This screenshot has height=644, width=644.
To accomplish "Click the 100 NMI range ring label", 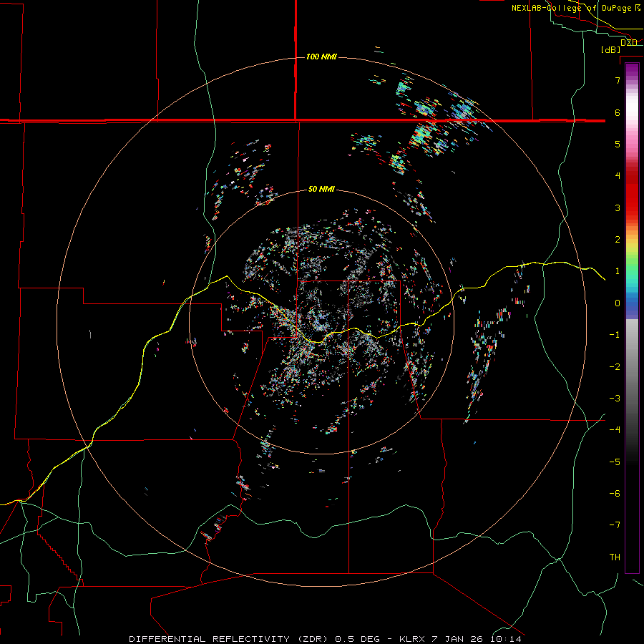I will coord(321,57).
